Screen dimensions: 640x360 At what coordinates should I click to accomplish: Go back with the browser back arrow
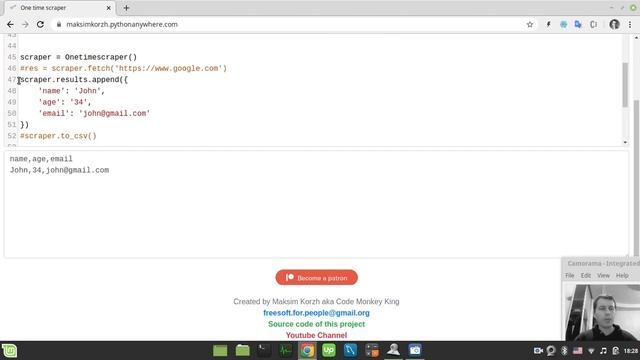tap(10, 24)
